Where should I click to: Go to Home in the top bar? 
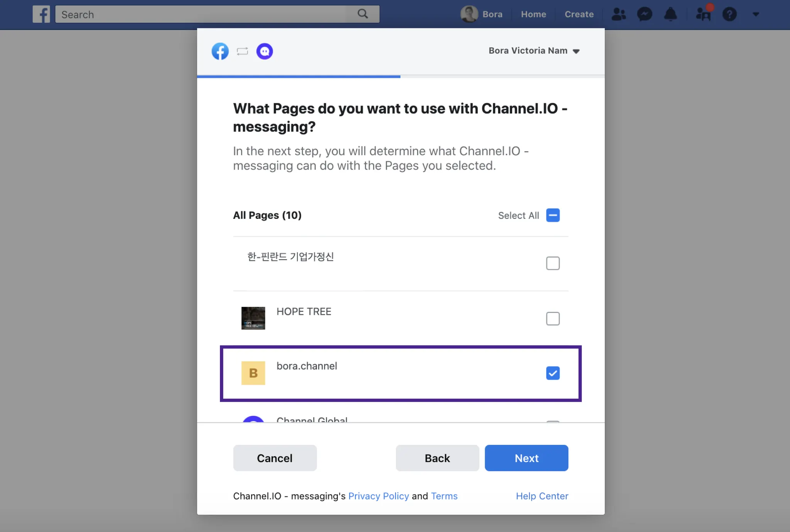click(x=533, y=14)
